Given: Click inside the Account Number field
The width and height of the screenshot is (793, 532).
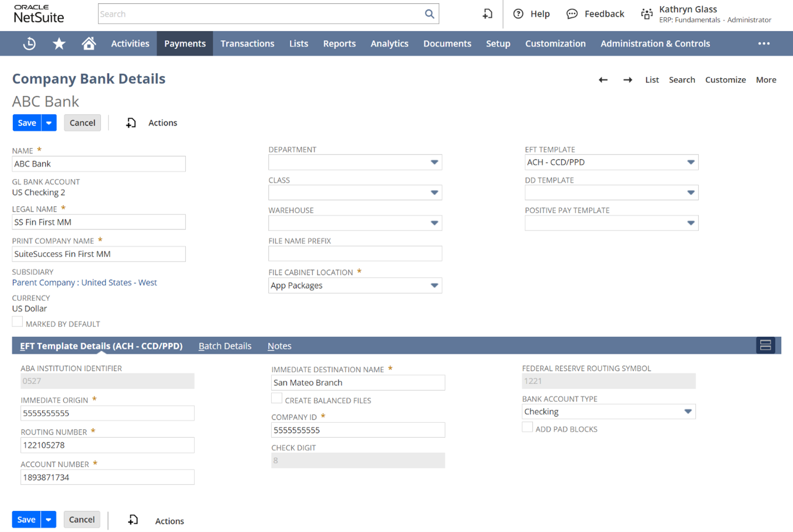Looking at the screenshot, I should coord(107,477).
